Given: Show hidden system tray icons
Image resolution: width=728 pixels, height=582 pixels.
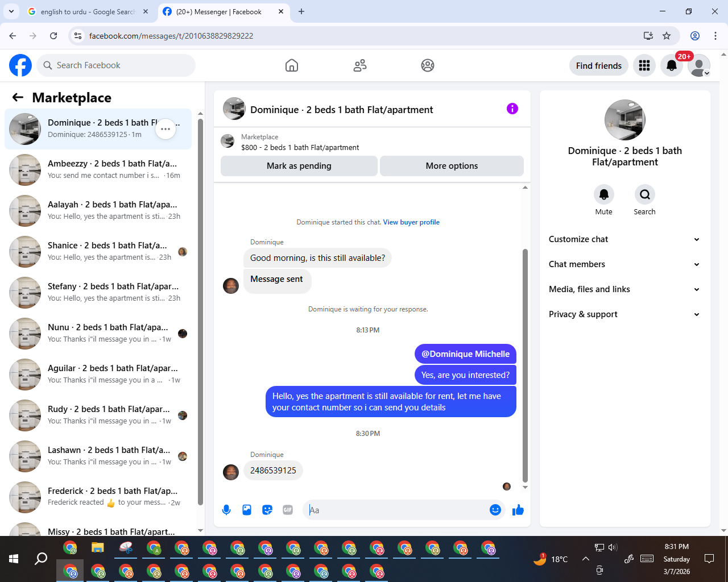Looking at the screenshot, I should [x=585, y=559].
